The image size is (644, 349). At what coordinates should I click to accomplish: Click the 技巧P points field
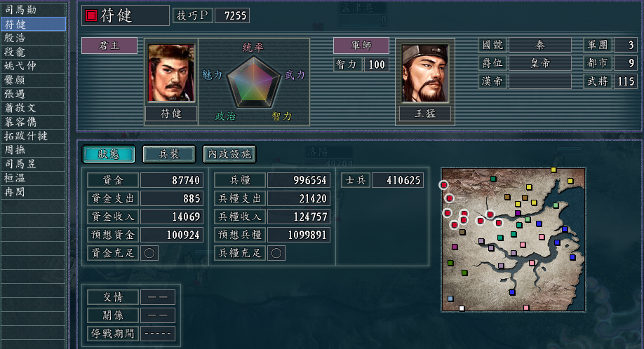click(232, 15)
